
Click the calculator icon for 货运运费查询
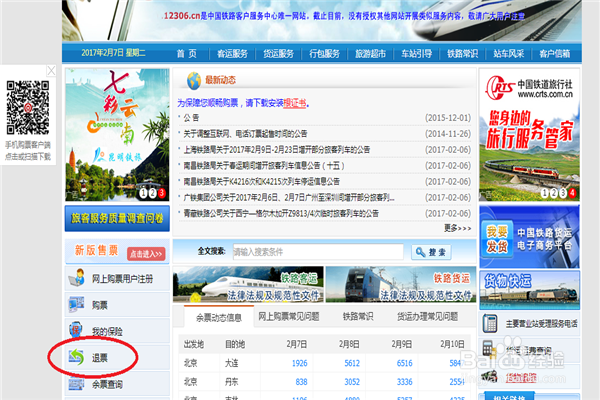point(488,348)
